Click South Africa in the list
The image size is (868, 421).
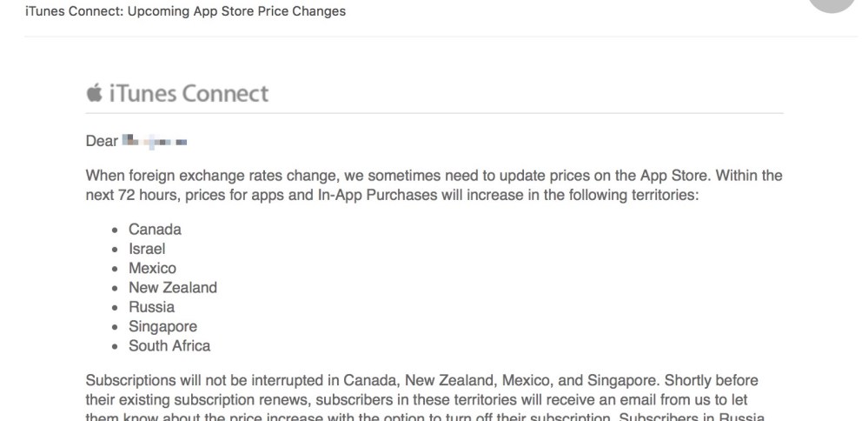pyautogui.click(x=169, y=345)
